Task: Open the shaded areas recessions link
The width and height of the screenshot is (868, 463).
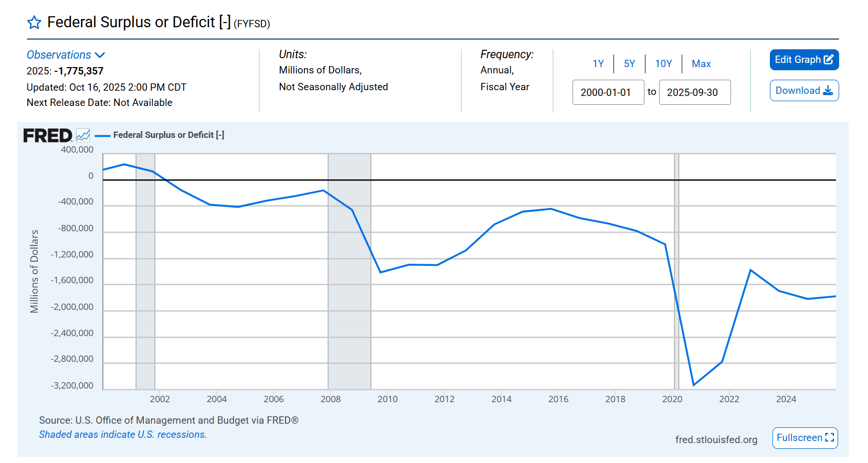Action: 123,435
